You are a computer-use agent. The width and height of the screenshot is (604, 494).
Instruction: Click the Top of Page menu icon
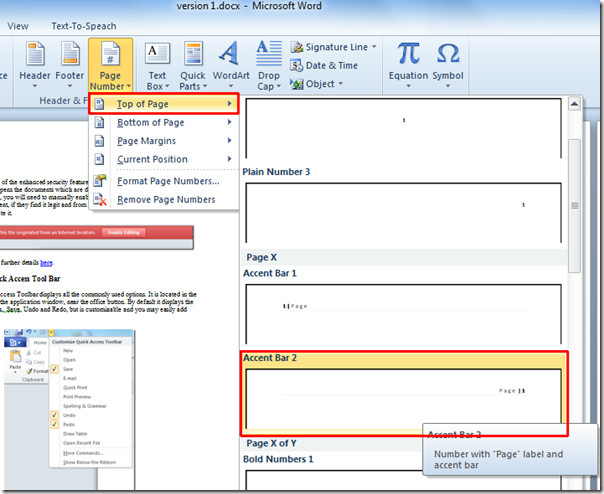pyautogui.click(x=99, y=104)
